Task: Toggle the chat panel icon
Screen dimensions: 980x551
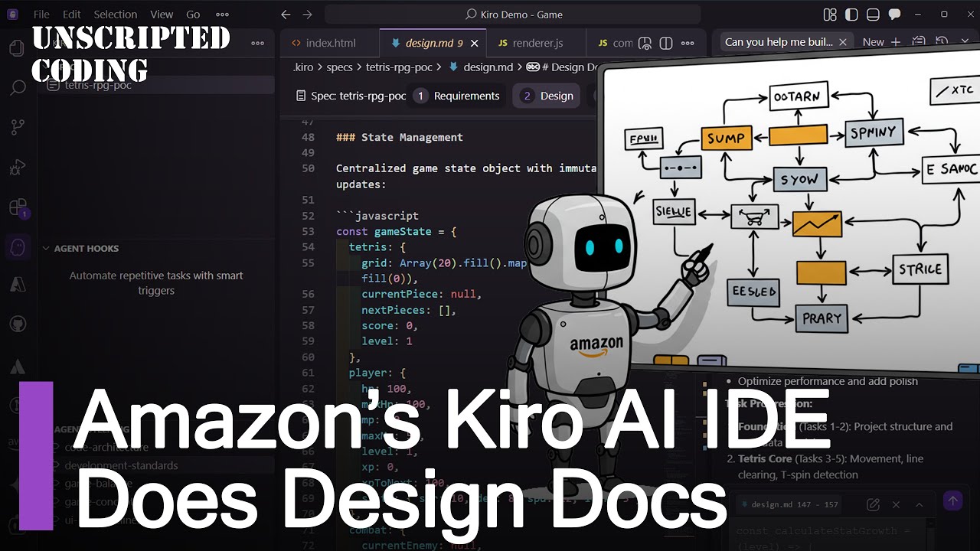Action: [894, 15]
